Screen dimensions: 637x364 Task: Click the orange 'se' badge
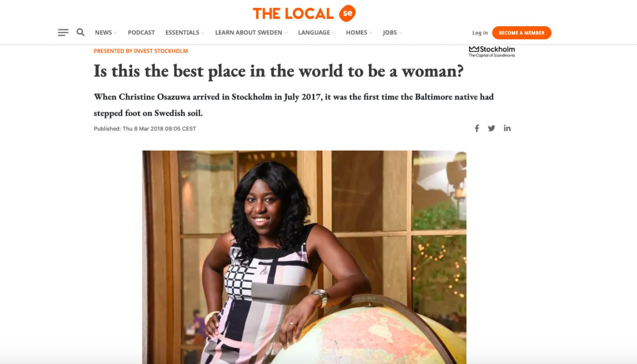347,13
